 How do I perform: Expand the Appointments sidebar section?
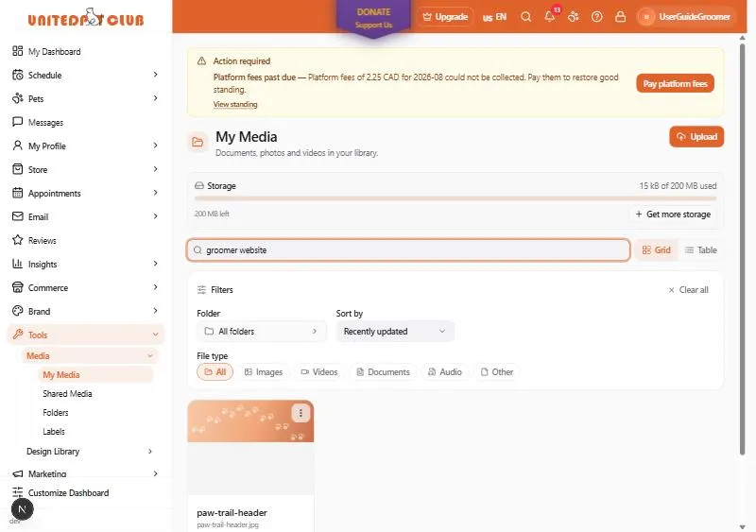coord(85,193)
